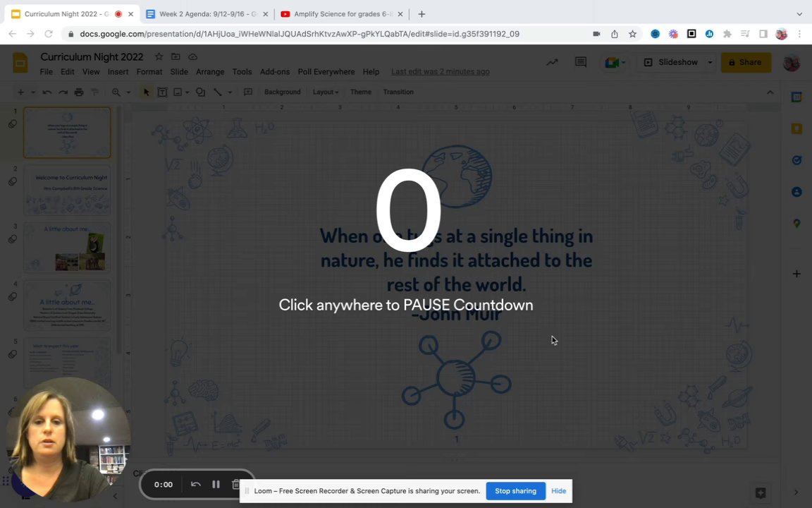Open the comment history icon
Screen dimensions: 812x508
[581, 62]
